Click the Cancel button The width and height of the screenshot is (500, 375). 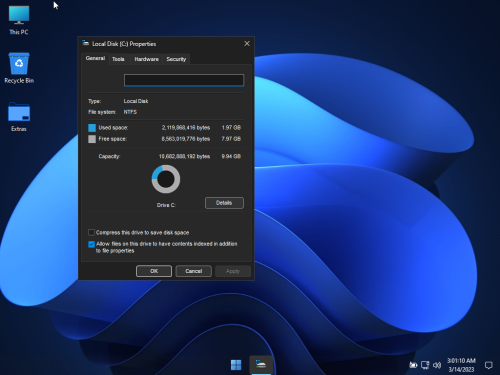[x=193, y=271]
